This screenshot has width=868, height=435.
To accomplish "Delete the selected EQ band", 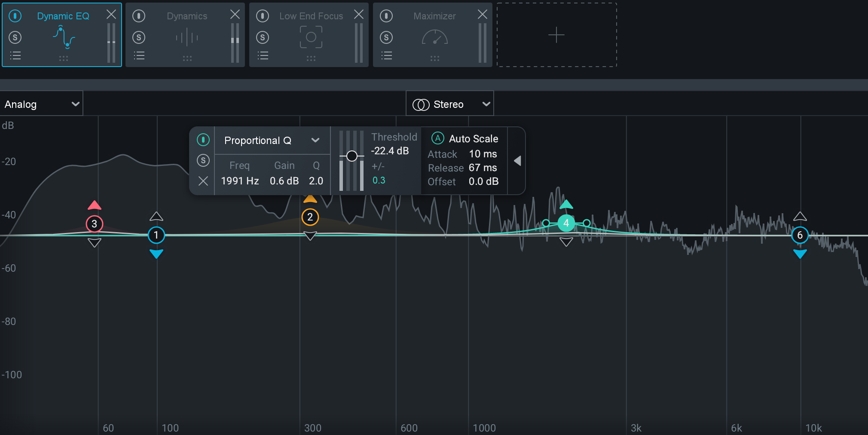I will pyautogui.click(x=203, y=181).
